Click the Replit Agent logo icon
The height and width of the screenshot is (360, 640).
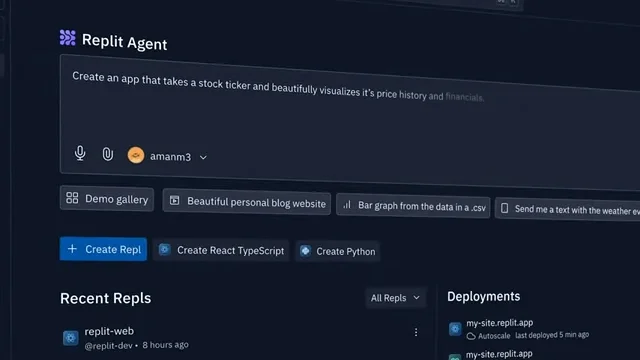click(68, 38)
